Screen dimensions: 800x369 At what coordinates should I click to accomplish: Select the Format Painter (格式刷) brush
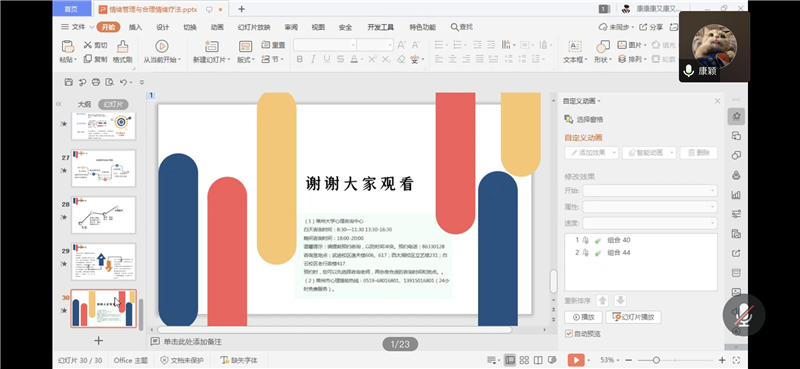122,46
